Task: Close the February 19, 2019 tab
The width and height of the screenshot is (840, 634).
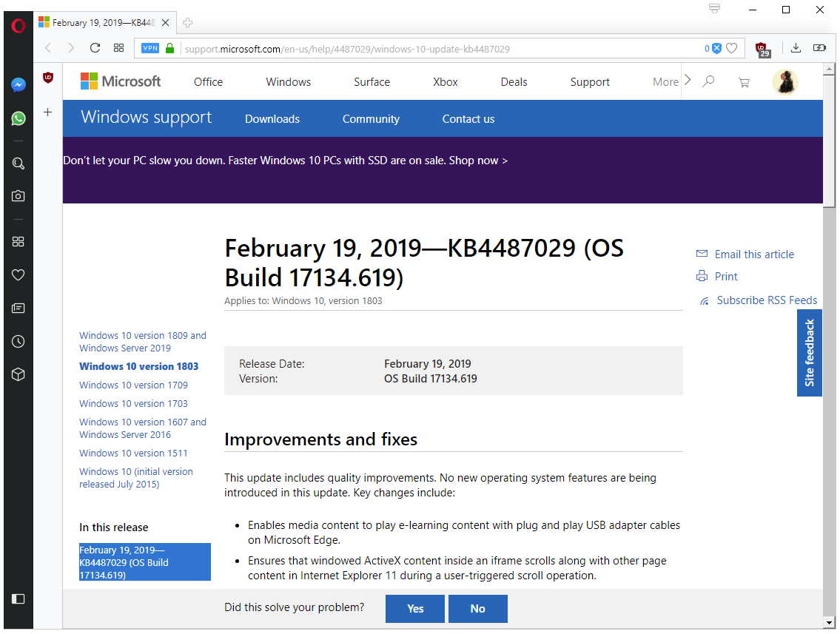Action: pyautogui.click(x=166, y=22)
